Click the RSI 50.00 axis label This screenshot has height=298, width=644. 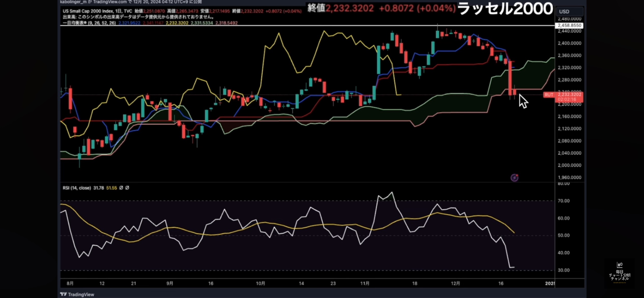tap(564, 236)
